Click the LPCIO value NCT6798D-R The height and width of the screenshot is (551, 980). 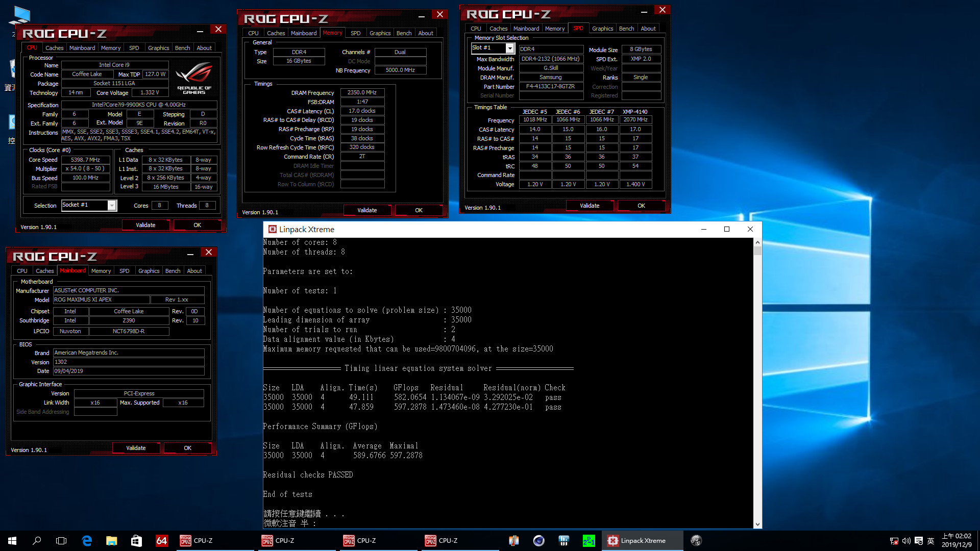(x=129, y=332)
